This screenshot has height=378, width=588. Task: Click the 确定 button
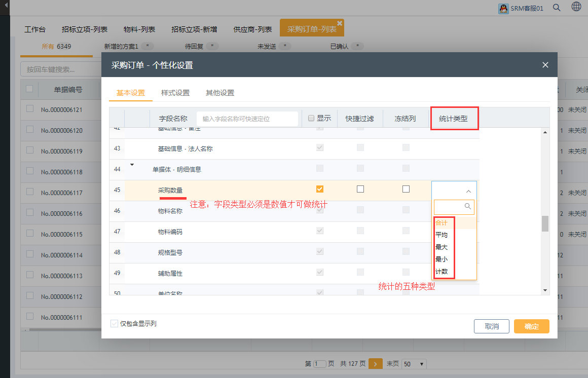pyautogui.click(x=531, y=326)
